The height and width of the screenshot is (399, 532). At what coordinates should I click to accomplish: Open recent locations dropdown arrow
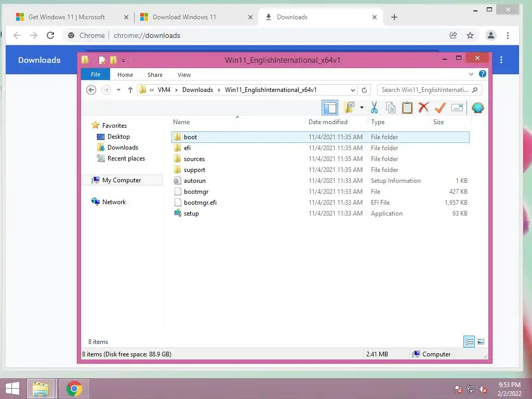118,90
